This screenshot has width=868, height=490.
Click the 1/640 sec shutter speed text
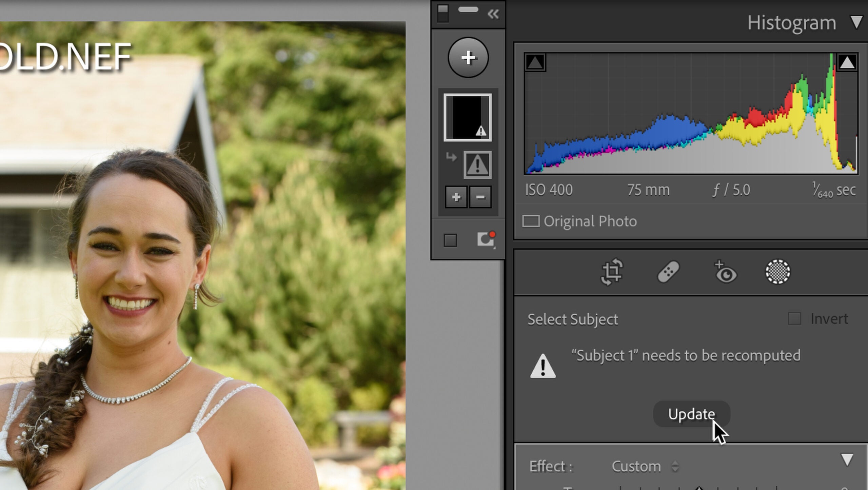coord(834,190)
